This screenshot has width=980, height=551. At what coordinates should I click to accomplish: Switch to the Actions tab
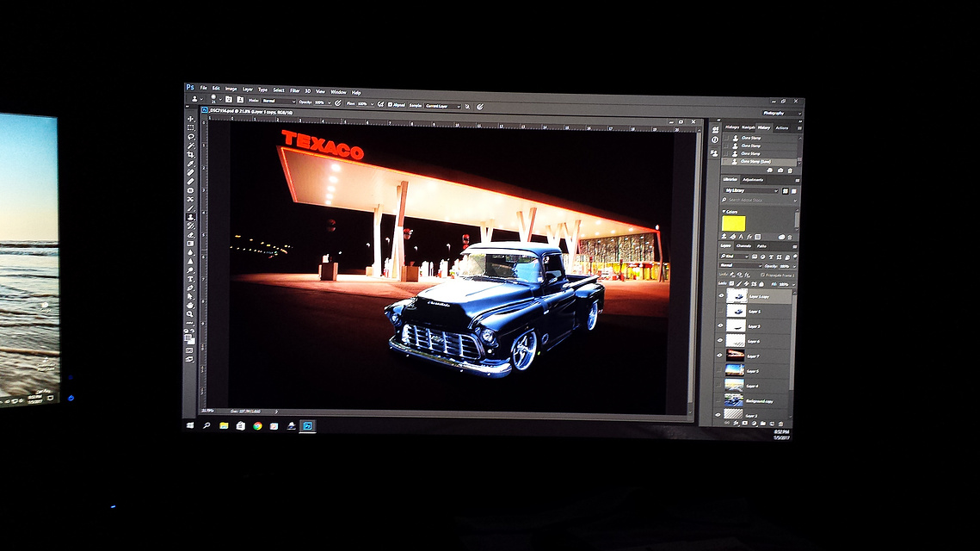pos(782,127)
